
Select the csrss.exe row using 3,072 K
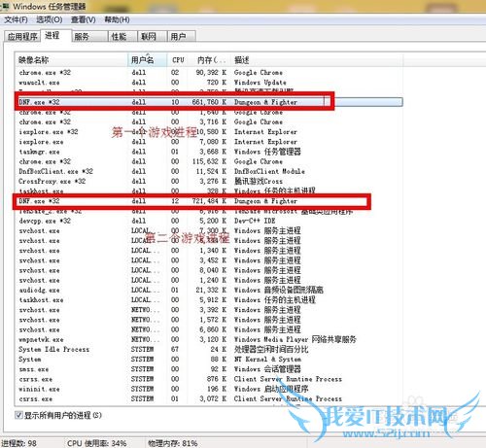(209, 398)
